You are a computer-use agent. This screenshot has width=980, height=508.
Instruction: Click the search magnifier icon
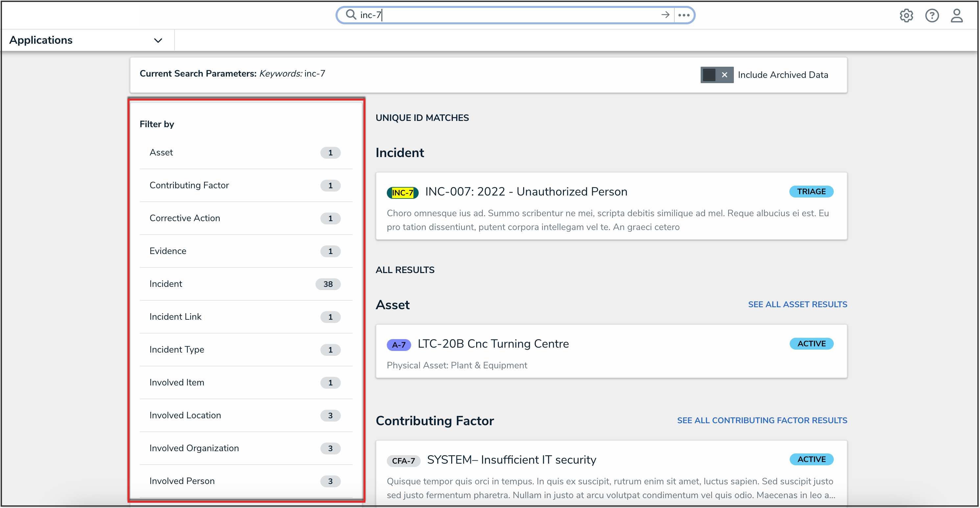pyautogui.click(x=350, y=15)
